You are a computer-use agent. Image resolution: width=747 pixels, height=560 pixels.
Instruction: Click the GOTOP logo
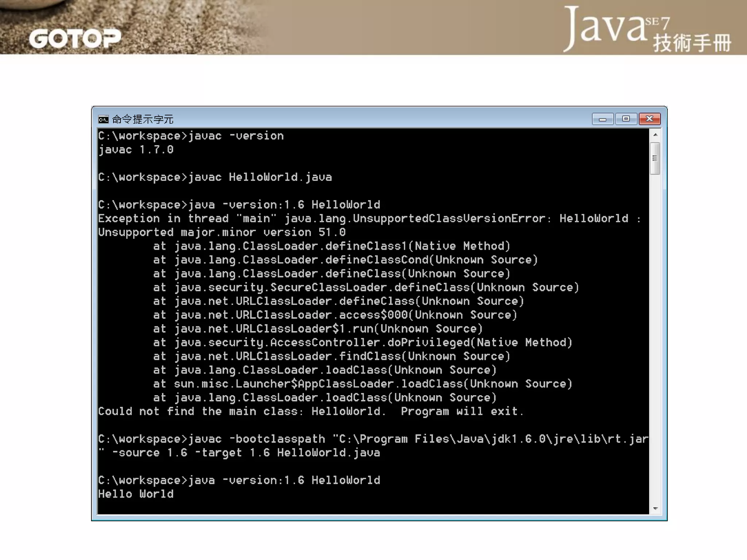tap(75, 39)
